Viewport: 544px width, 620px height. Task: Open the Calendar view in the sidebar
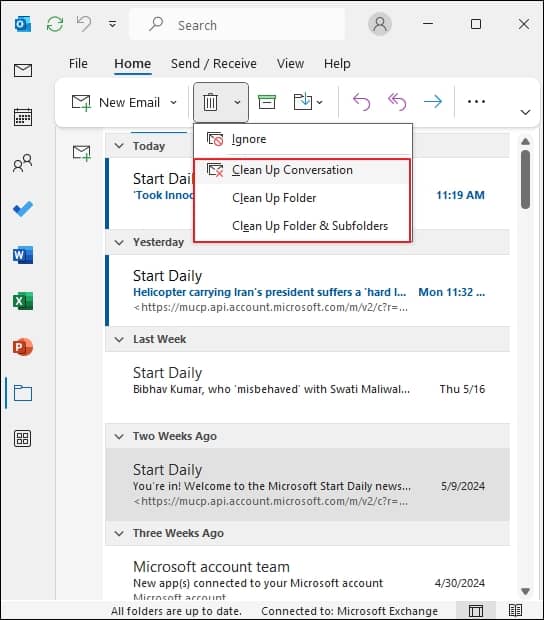pos(23,117)
